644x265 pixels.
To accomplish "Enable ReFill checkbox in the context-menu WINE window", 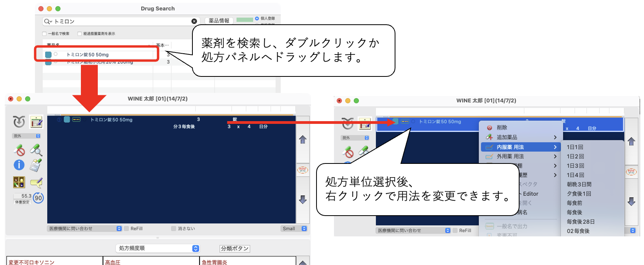I will click(x=455, y=231).
